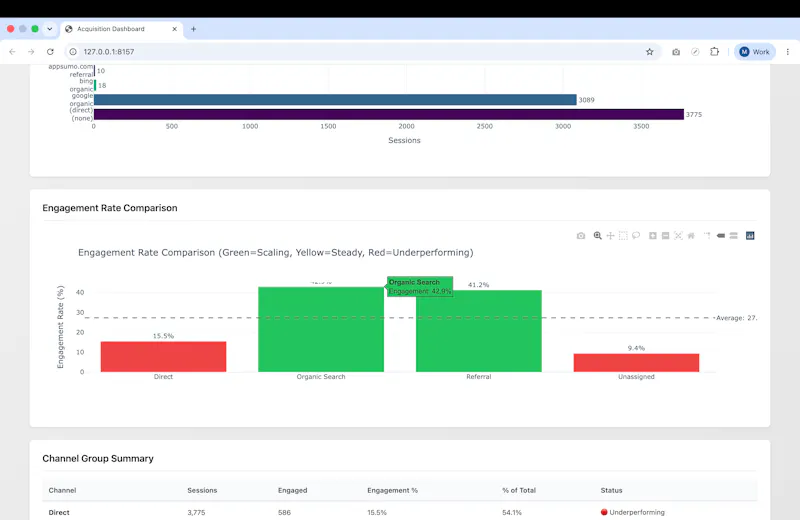The width and height of the screenshot is (800, 520).
Task: Click the Unassigned x-axis label
Action: [x=636, y=377]
